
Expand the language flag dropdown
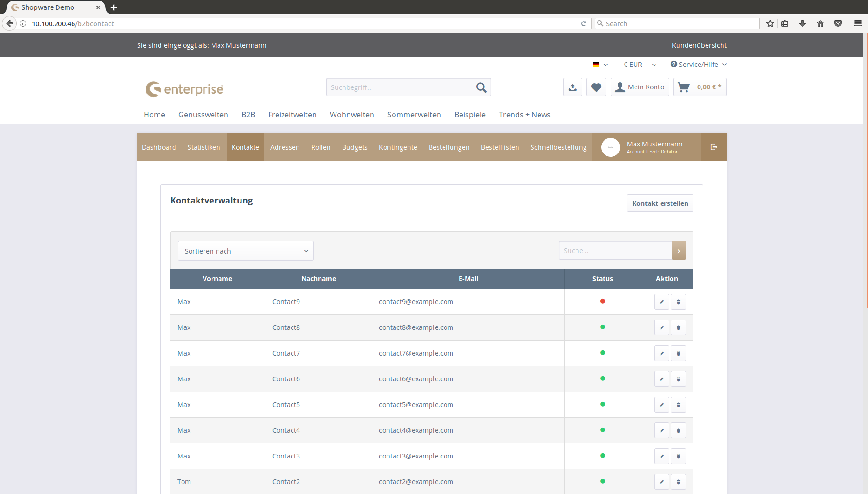(x=600, y=65)
